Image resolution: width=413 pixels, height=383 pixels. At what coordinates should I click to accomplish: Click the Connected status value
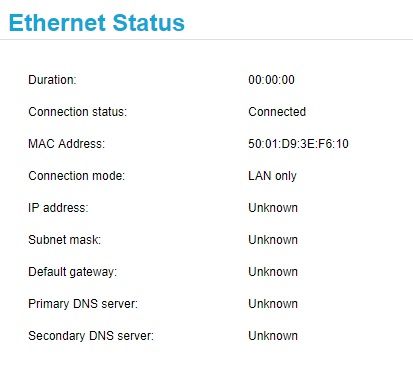277,112
